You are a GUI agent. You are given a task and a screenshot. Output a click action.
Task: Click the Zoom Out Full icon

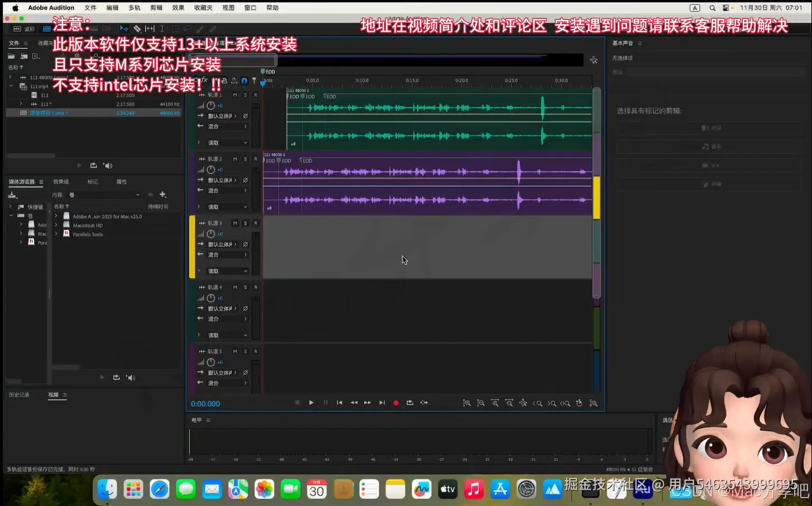tap(523, 403)
